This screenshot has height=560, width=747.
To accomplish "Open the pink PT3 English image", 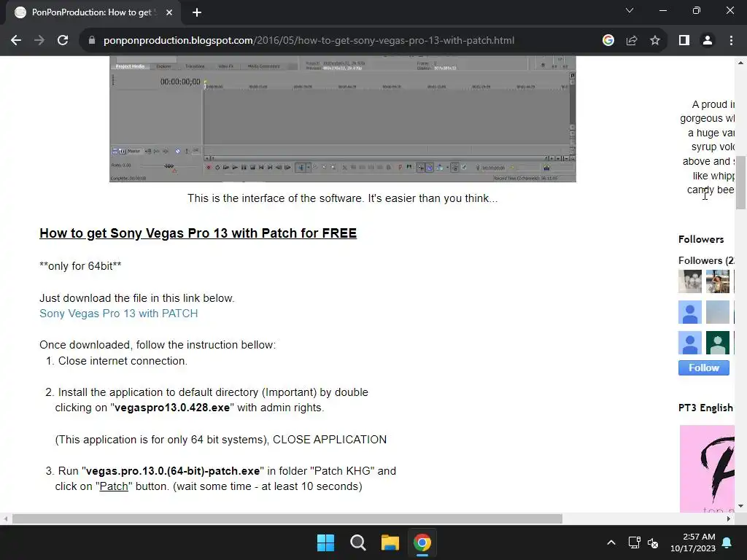I will (x=707, y=469).
